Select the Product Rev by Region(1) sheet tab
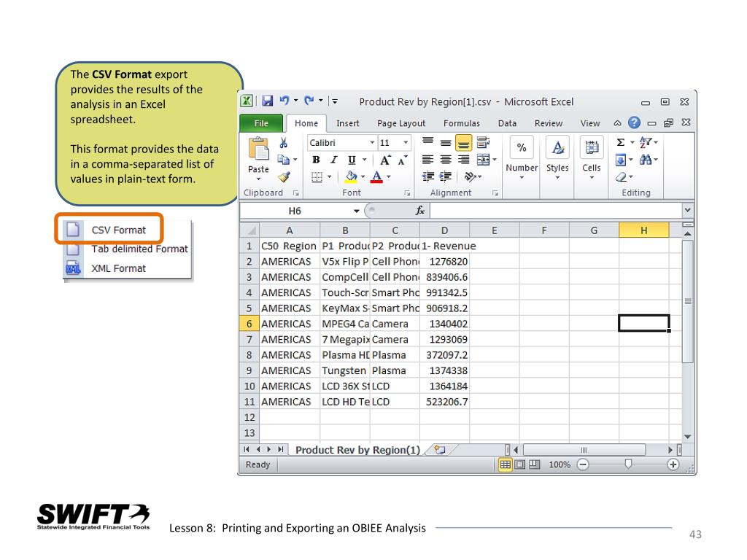Image resolution: width=747 pixels, height=560 pixels. [x=357, y=450]
